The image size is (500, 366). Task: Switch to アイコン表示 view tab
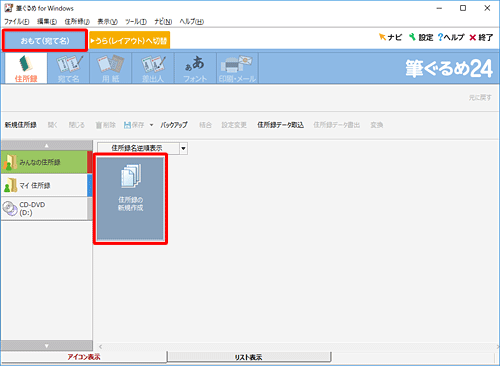point(84,357)
